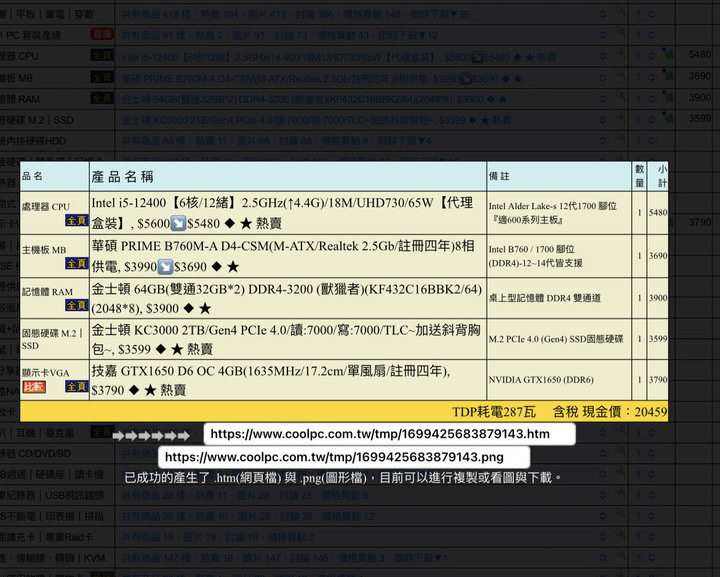Click the 全頁 badge under 主機板 MB in popup

[76, 263]
